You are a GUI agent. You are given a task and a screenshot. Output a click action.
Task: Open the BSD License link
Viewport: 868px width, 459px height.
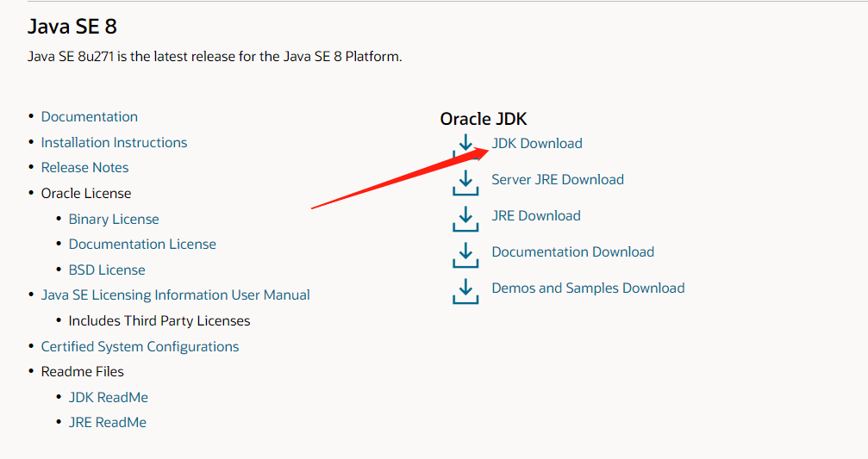coord(107,270)
